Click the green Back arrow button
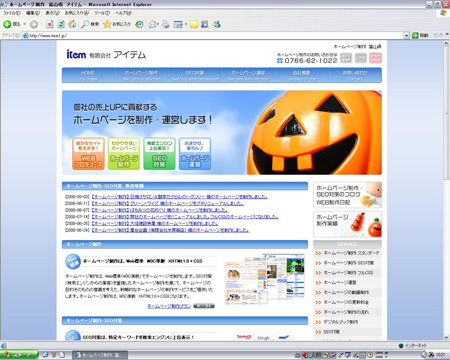The image size is (450, 360). pyautogui.click(x=7, y=24)
